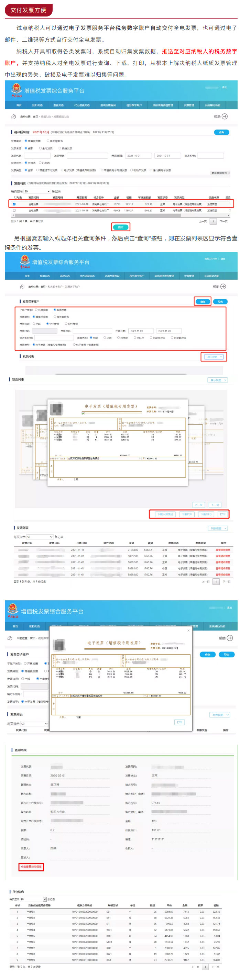The image size is (240, 980).
Task: Click 点击查看货物信息 link
Action: 31,867
